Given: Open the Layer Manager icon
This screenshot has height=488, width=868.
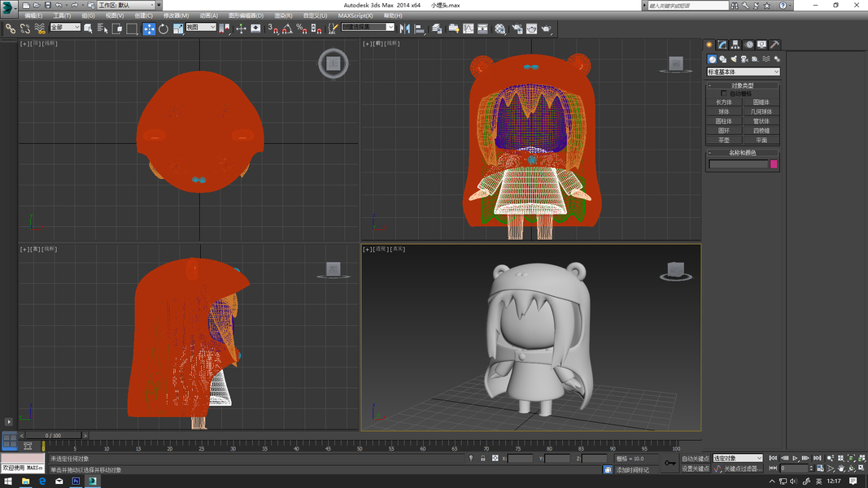Looking at the screenshot, I should [x=437, y=28].
